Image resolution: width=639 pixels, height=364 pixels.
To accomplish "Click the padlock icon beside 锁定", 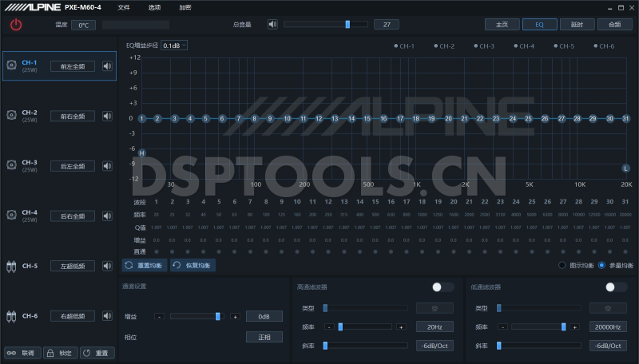I will point(50,353).
